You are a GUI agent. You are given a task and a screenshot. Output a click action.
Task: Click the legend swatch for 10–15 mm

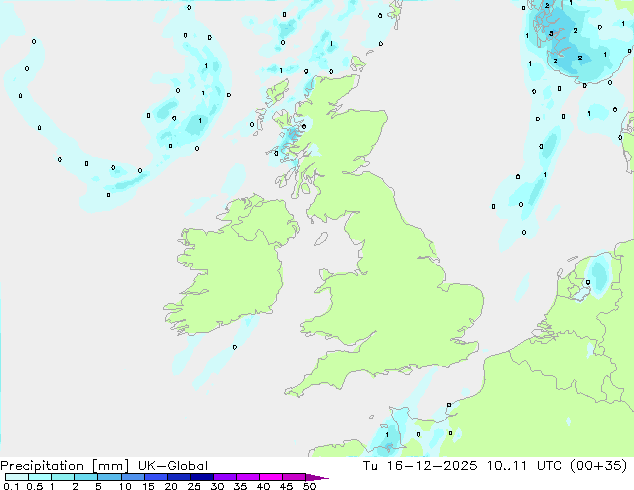[132, 477]
